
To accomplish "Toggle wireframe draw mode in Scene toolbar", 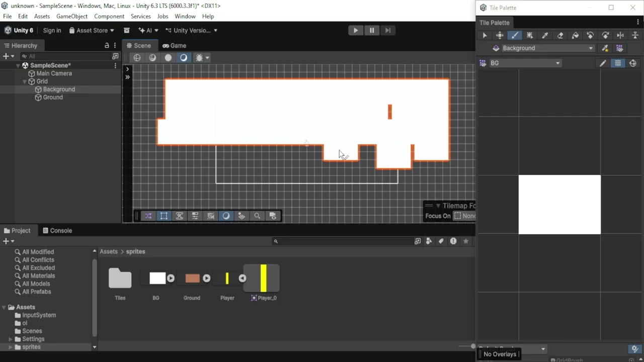I will tap(137, 57).
